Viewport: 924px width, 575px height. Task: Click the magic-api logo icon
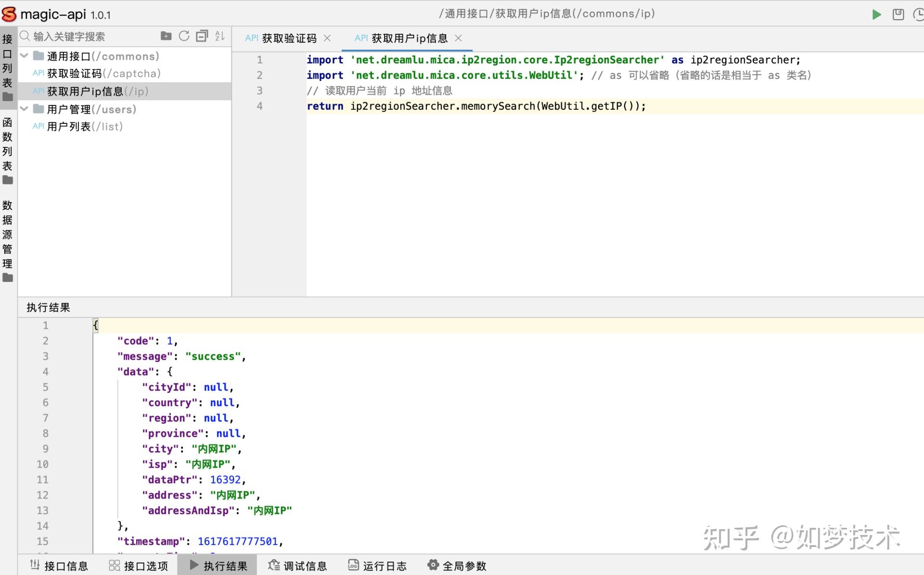coord(10,14)
